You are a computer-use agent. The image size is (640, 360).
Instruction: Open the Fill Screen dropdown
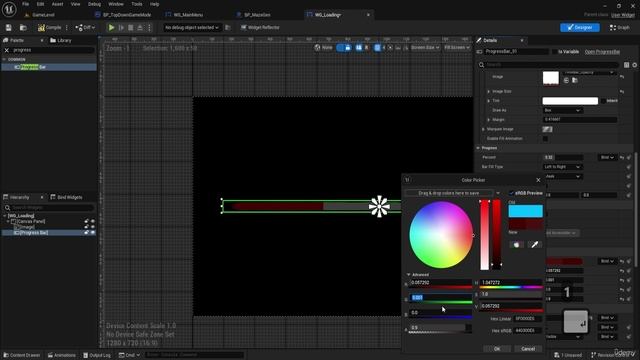click(x=456, y=48)
